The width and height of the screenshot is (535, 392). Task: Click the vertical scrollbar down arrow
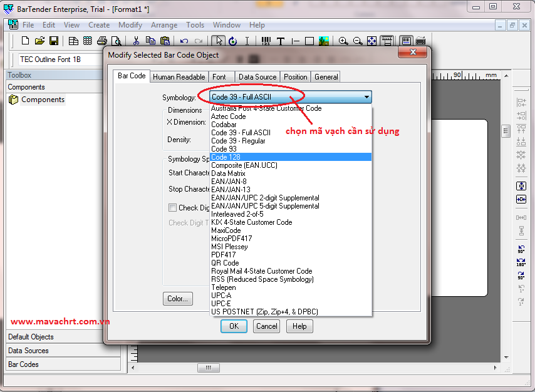506,358
